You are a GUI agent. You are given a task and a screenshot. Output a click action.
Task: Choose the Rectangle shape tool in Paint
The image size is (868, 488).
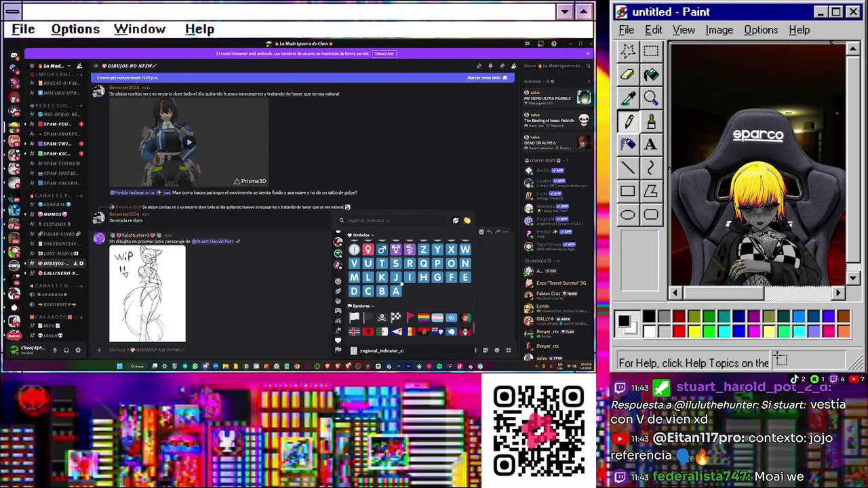tap(628, 191)
